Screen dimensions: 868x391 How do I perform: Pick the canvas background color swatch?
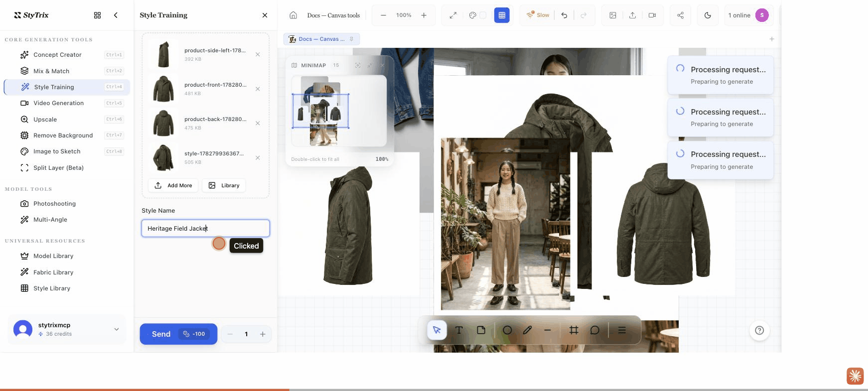483,15
